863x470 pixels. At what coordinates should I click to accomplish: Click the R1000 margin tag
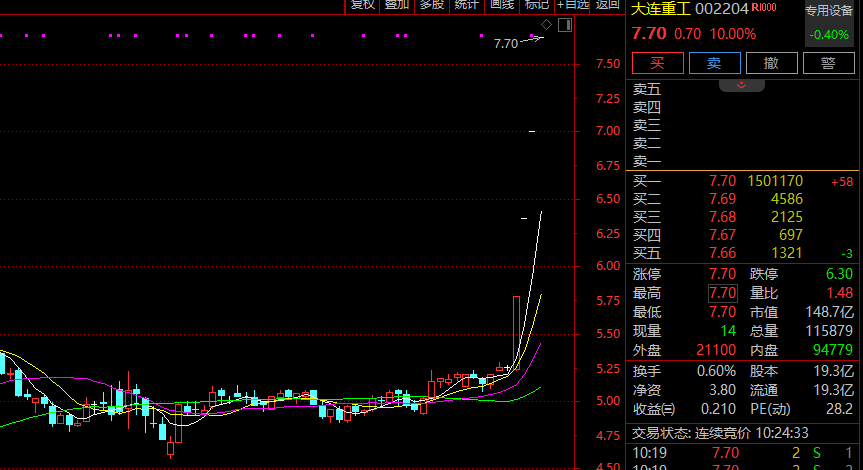(x=764, y=7)
